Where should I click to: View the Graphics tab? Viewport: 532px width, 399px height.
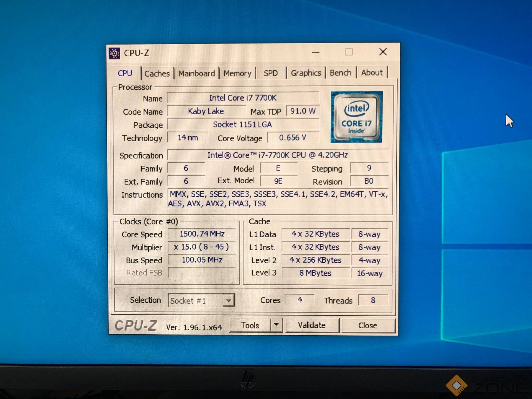pyautogui.click(x=306, y=73)
